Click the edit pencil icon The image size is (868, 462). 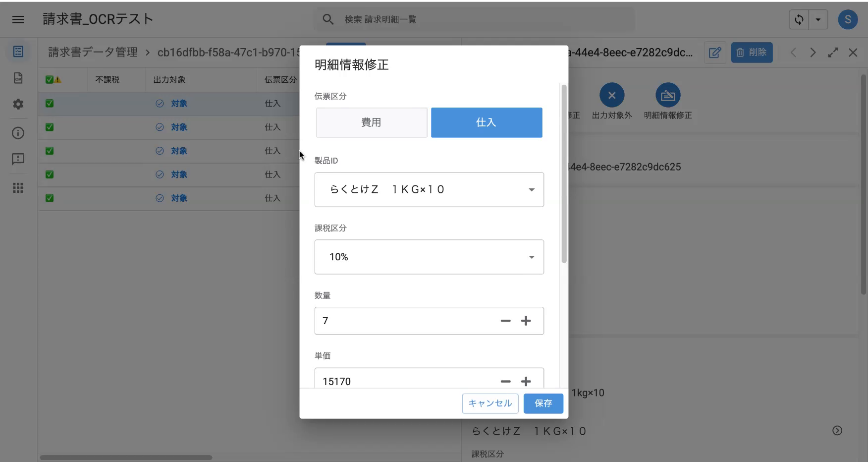point(714,53)
